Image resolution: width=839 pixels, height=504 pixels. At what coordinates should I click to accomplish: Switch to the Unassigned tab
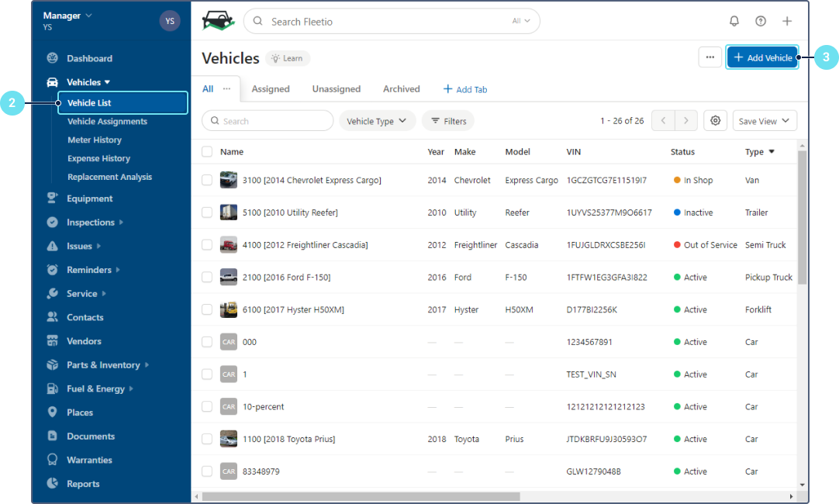337,89
